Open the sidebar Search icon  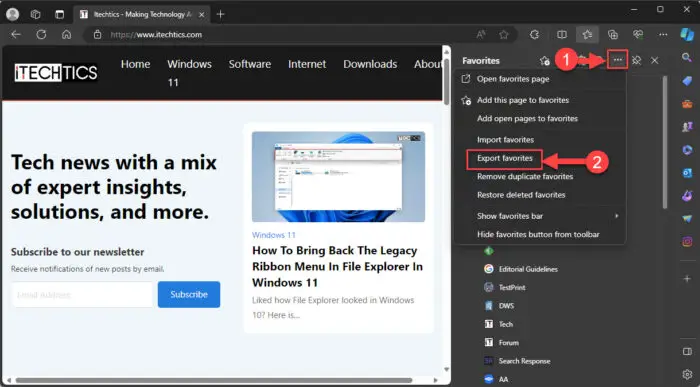687,57
